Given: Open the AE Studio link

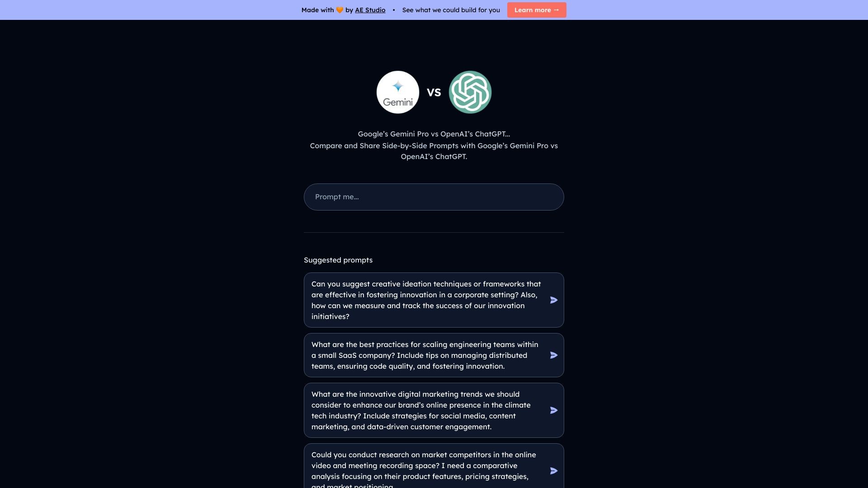Looking at the screenshot, I should 370,9.
